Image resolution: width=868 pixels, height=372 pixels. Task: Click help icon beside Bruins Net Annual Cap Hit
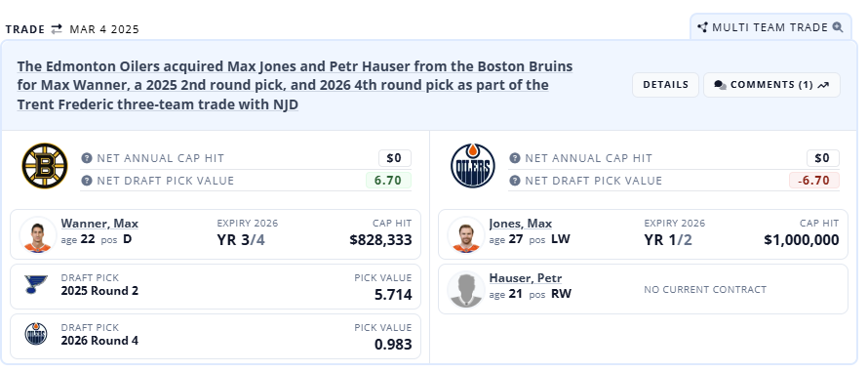click(87, 158)
